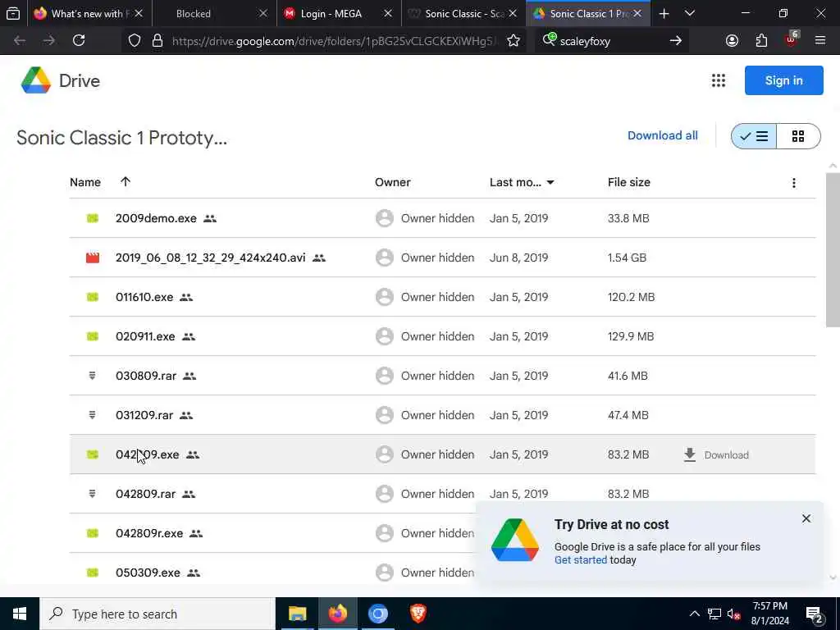This screenshot has width=840, height=630.
Task: Open Brave browser from taskbar
Action: pos(418,614)
